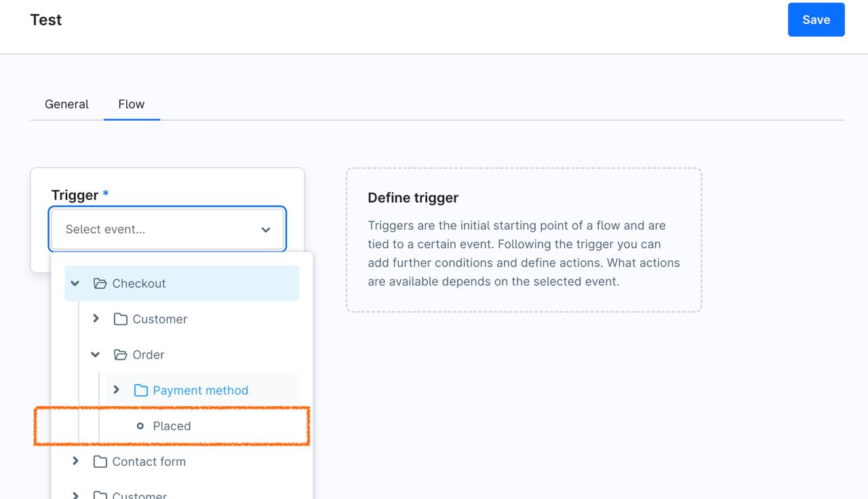Collapse the Checkout tree branch

[75, 283]
